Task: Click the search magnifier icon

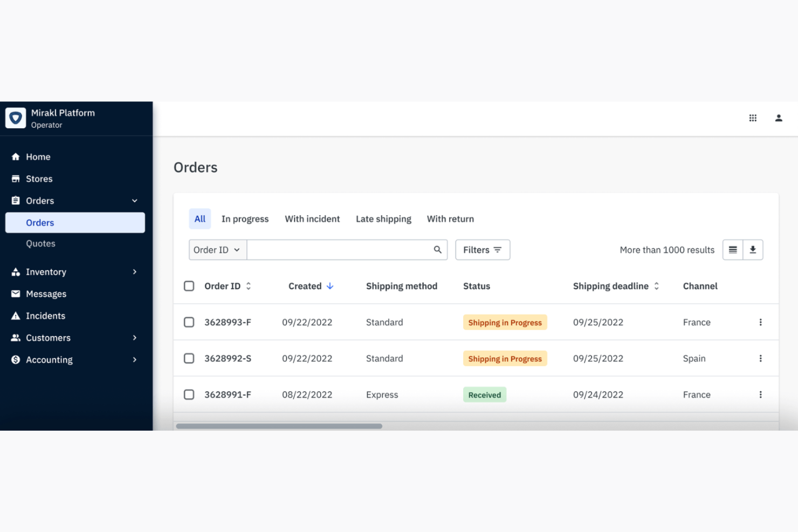Action: click(437, 250)
